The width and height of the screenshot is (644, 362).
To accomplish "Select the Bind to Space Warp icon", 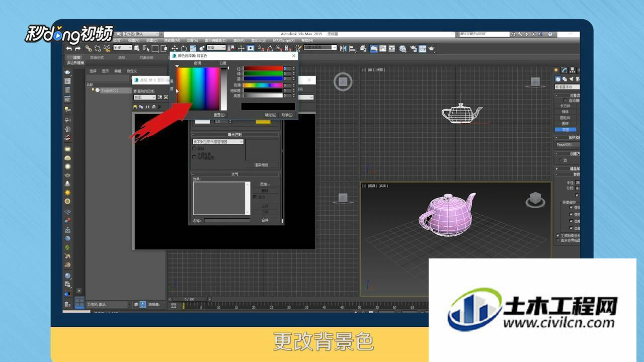I will pos(107,48).
